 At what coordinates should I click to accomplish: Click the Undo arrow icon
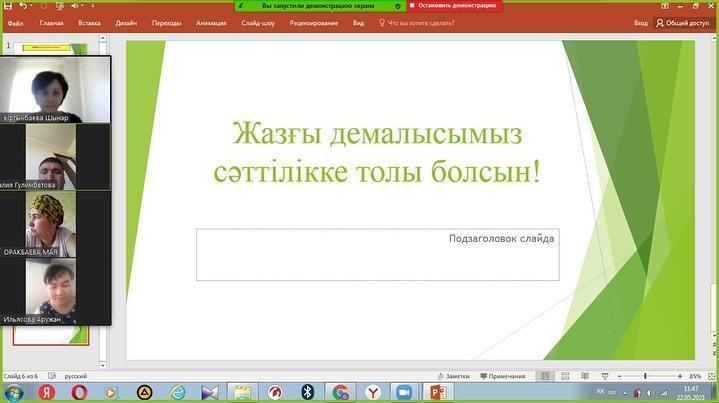(22, 6)
